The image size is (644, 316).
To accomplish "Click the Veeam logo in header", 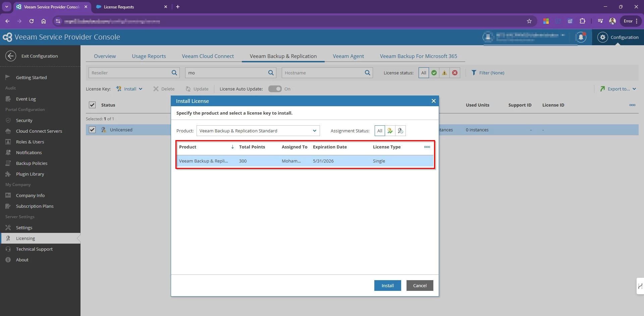I will click(x=7, y=37).
